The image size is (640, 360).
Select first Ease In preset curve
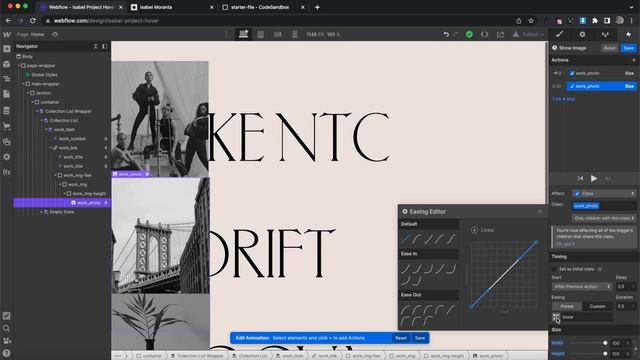coord(405,269)
